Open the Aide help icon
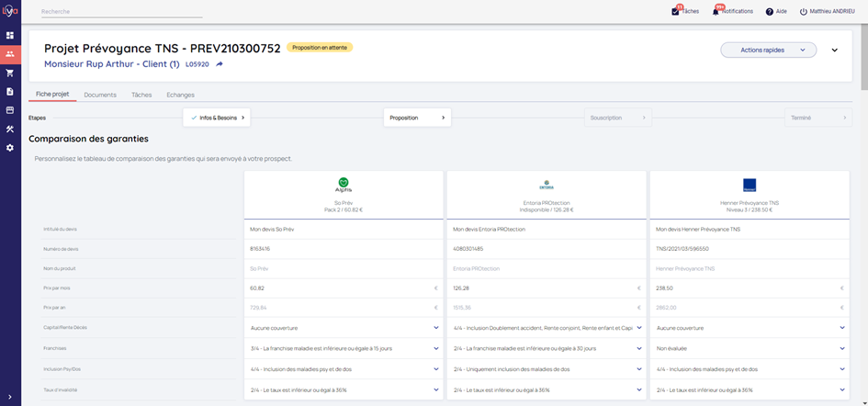Viewport: 868px width, 406px height. [x=770, y=11]
